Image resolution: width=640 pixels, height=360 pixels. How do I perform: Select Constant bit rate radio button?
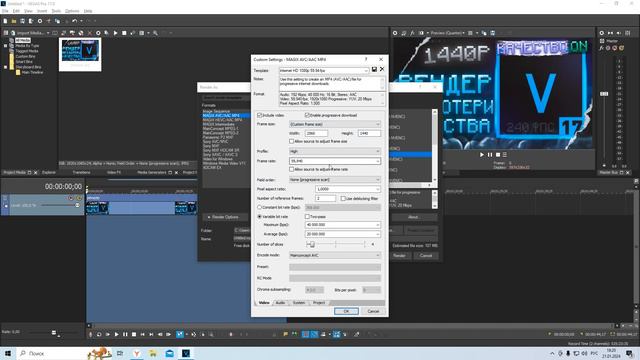pyautogui.click(x=259, y=207)
